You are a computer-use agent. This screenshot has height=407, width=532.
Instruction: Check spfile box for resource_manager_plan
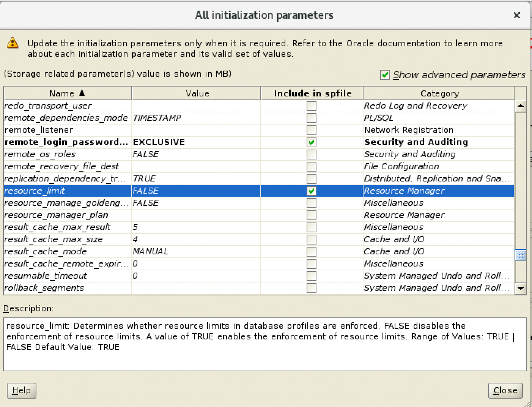pyautogui.click(x=312, y=215)
